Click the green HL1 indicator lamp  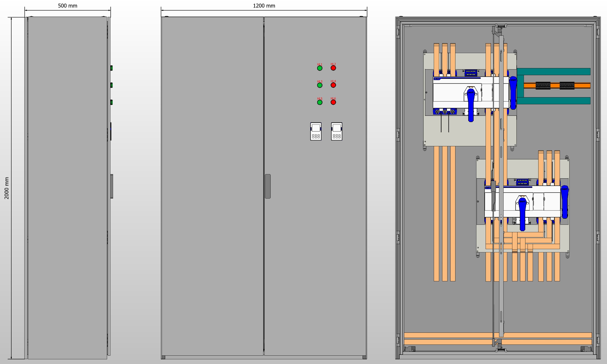pyautogui.click(x=320, y=68)
